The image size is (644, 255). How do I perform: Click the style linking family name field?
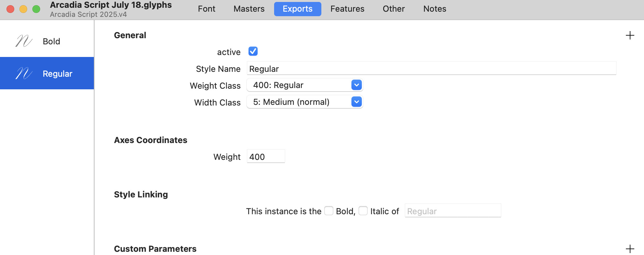(452, 211)
